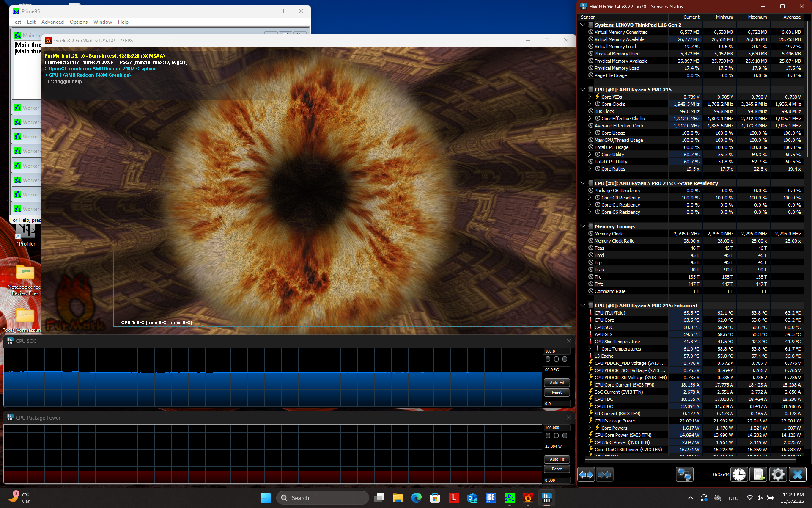Click the CPU SOC graph maximum value field
Screen dimensions: 812x508
point(557,351)
